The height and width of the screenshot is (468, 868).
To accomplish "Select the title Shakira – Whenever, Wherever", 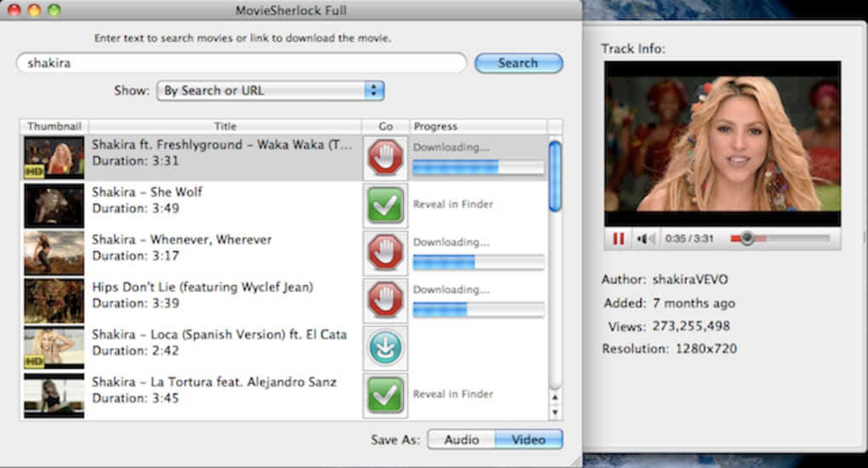I will coord(182,240).
